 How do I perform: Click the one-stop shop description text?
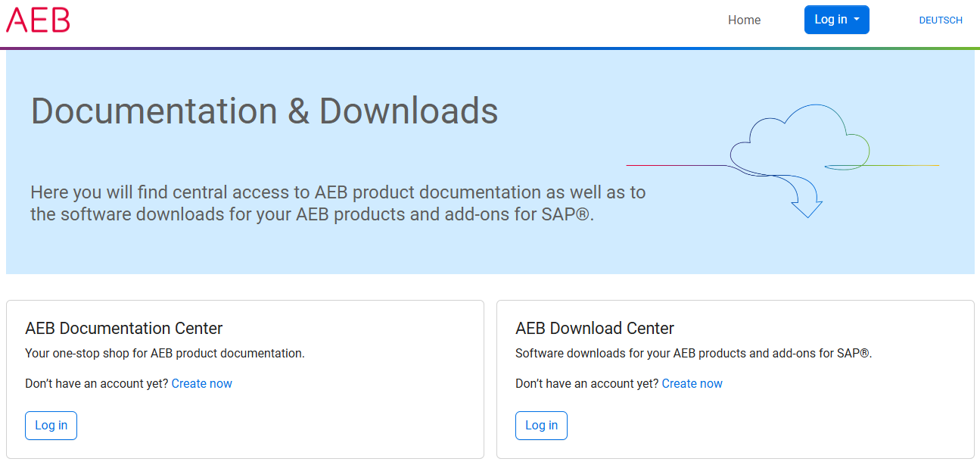165,353
